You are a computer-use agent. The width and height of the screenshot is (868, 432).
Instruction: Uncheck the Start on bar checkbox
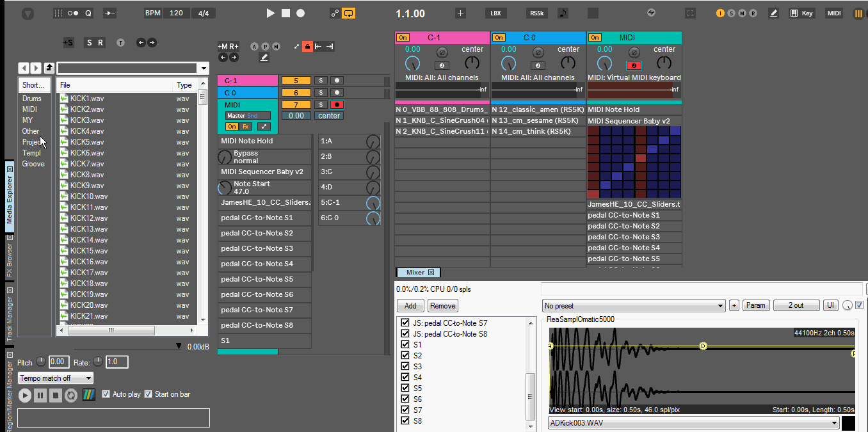point(149,394)
